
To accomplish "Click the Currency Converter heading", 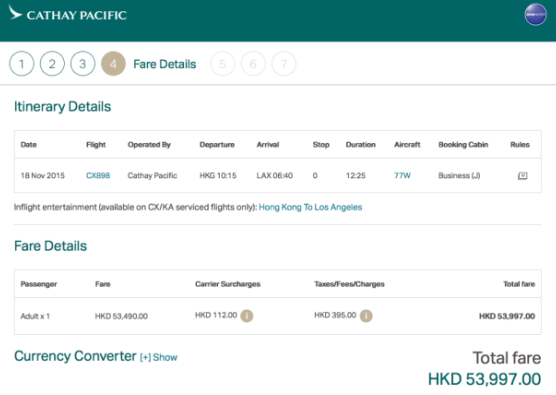I will point(75,356).
